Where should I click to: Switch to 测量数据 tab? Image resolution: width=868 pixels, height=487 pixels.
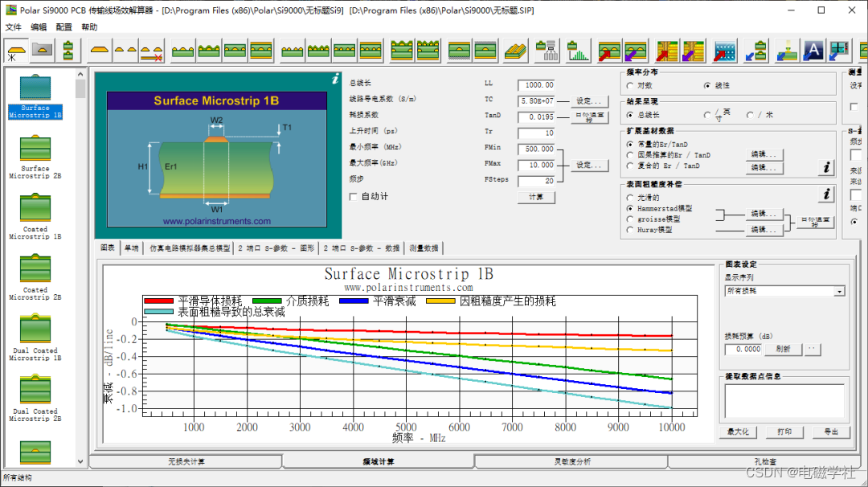pos(424,248)
